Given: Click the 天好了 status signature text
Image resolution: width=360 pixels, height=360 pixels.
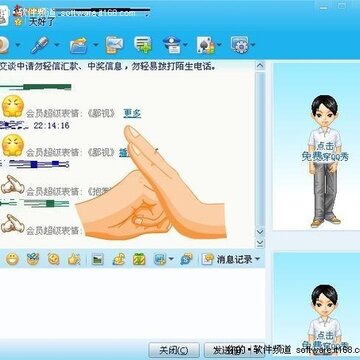Looking at the screenshot, I should 41,22.
